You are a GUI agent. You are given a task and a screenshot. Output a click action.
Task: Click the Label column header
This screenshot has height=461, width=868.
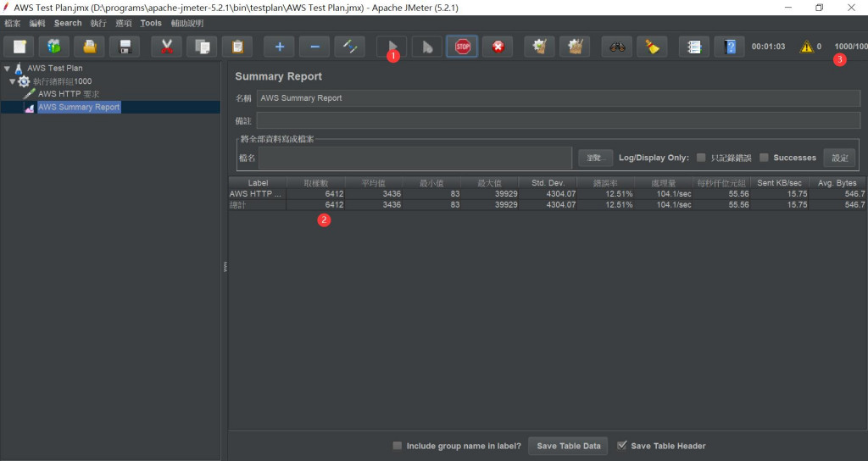pyautogui.click(x=258, y=183)
